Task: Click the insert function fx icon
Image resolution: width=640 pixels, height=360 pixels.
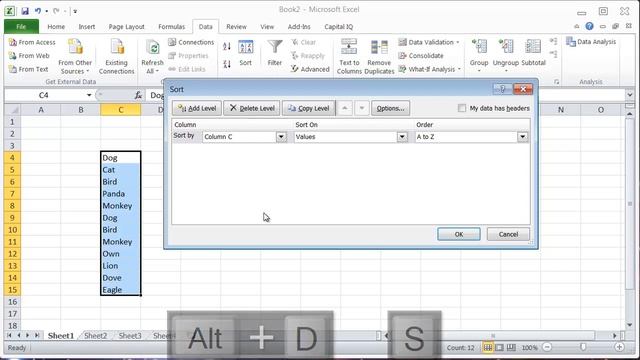Action: tap(138, 95)
